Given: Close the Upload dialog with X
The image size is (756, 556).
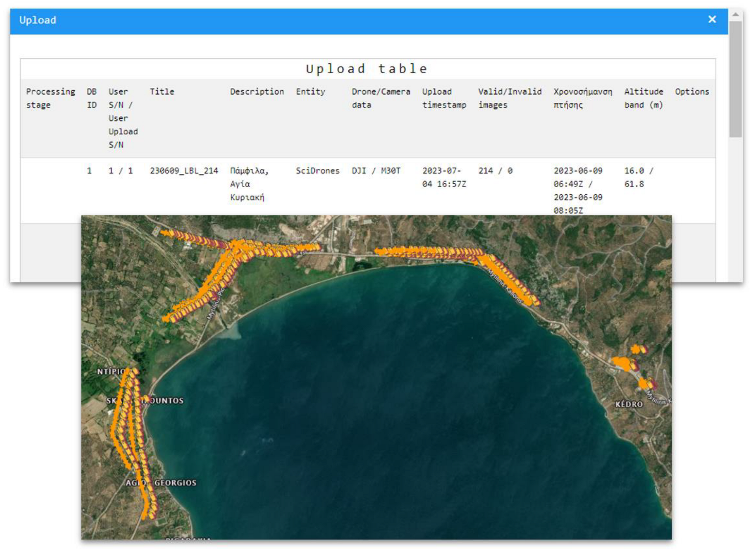Looking at the screenshot, I should (x=712, y=19).
